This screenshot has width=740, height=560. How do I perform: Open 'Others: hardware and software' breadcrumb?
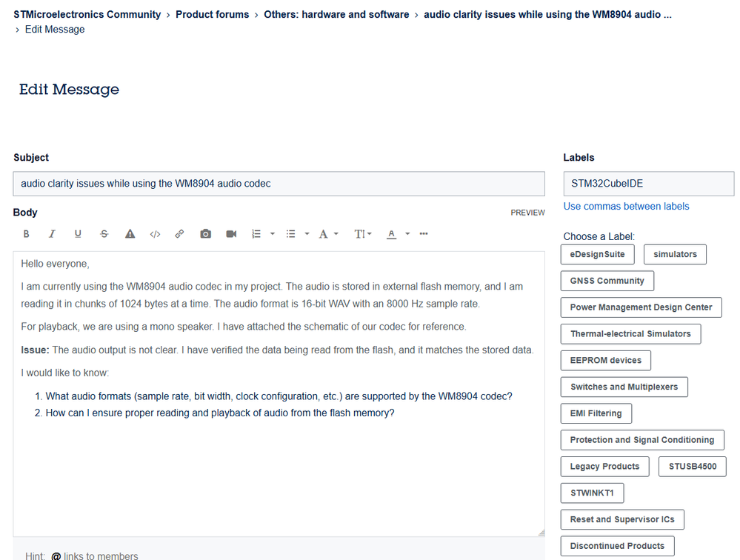(x=336, y=15)
